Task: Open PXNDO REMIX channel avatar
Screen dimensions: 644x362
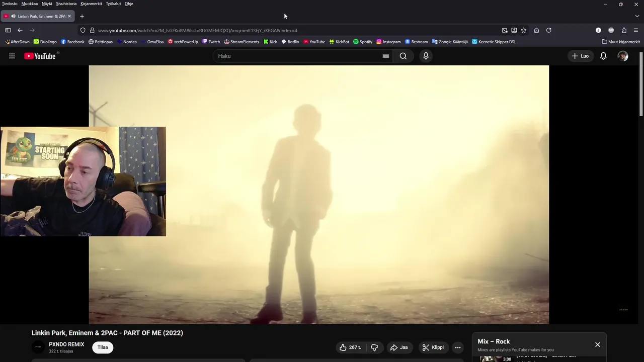Action: 38,347
